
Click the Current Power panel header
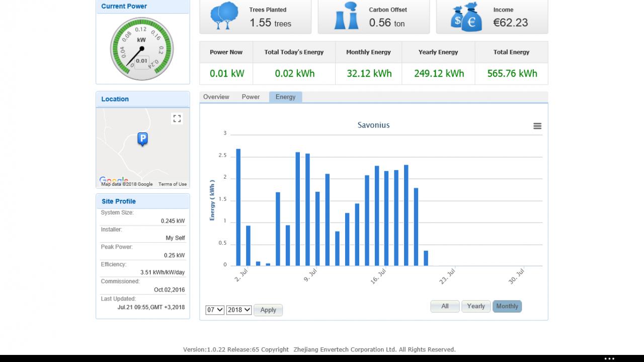pyautogui.click(x=143, y=7)
